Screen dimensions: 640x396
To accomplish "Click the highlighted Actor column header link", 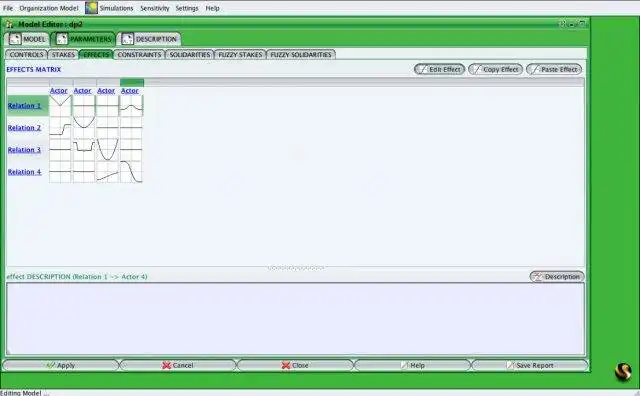I will [130, 91].
